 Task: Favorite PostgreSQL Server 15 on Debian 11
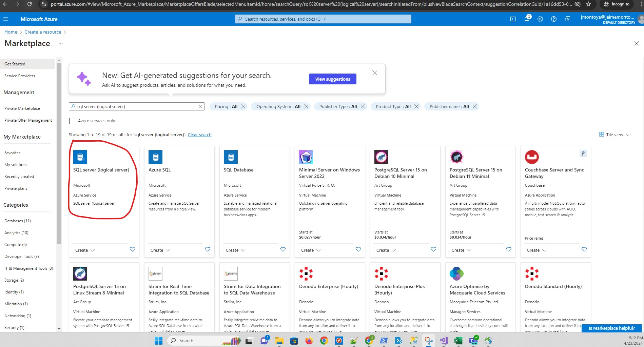pos(509,249)
